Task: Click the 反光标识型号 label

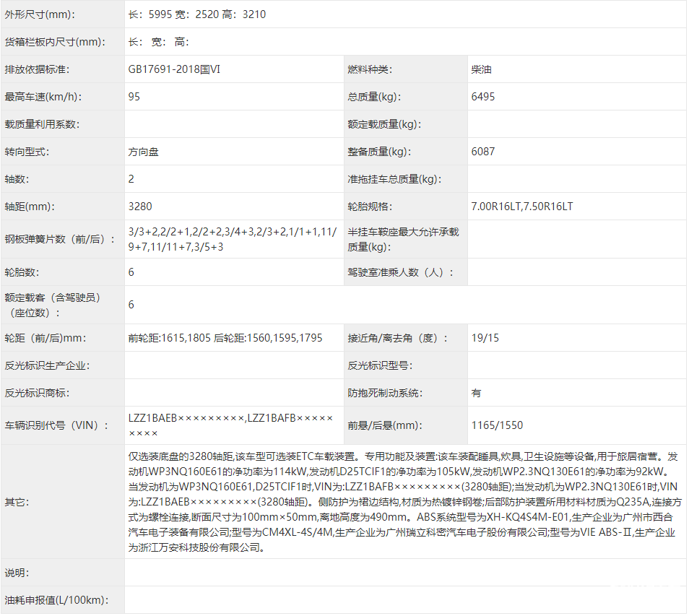Action: pyautogui.click(x=380, y=365)
